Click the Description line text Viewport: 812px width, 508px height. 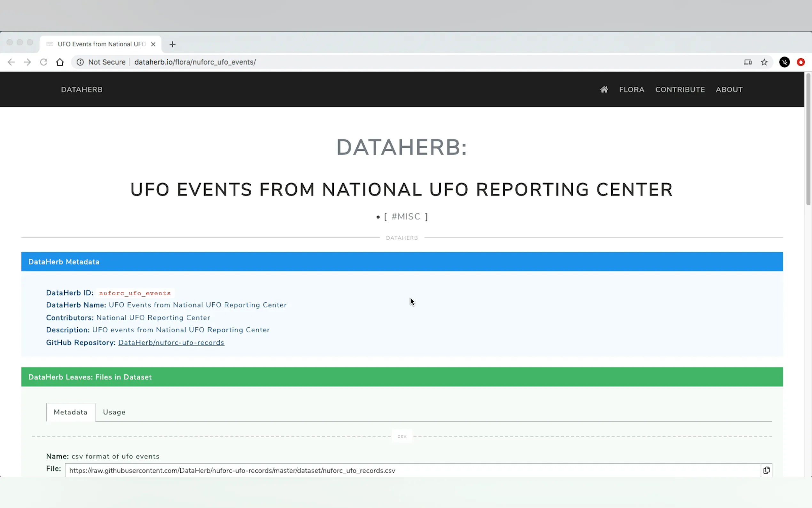tap(158, 330)
